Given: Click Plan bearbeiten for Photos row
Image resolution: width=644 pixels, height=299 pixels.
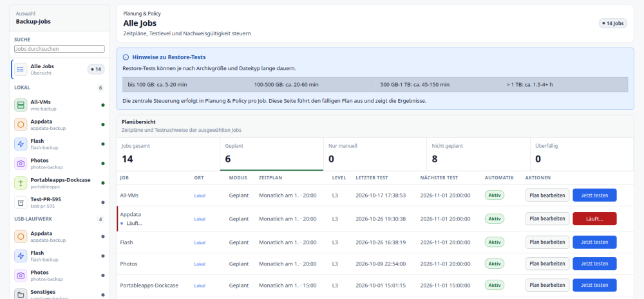Looking at the screenshot, I should pos(547,264).
